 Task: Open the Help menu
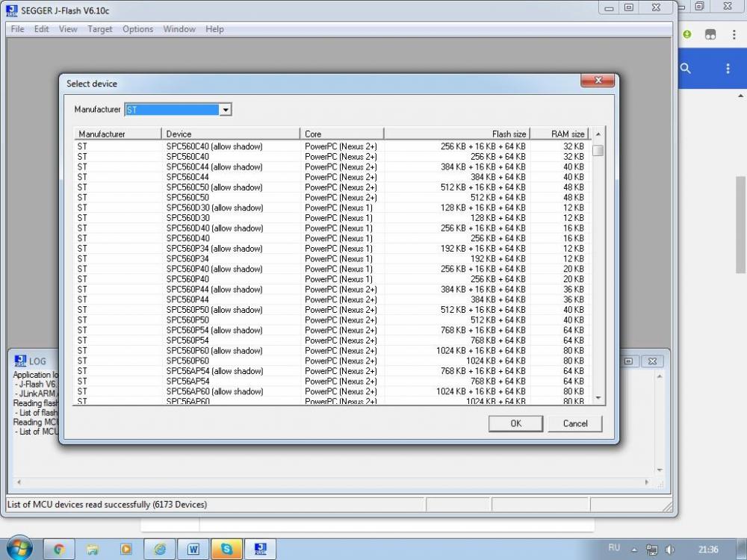(214, 29)
